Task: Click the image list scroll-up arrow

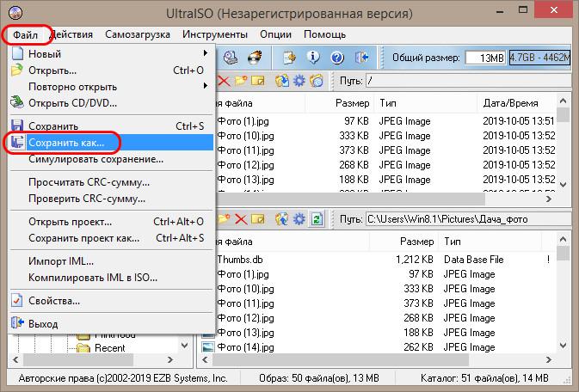Action: click(x=564, y=101)
